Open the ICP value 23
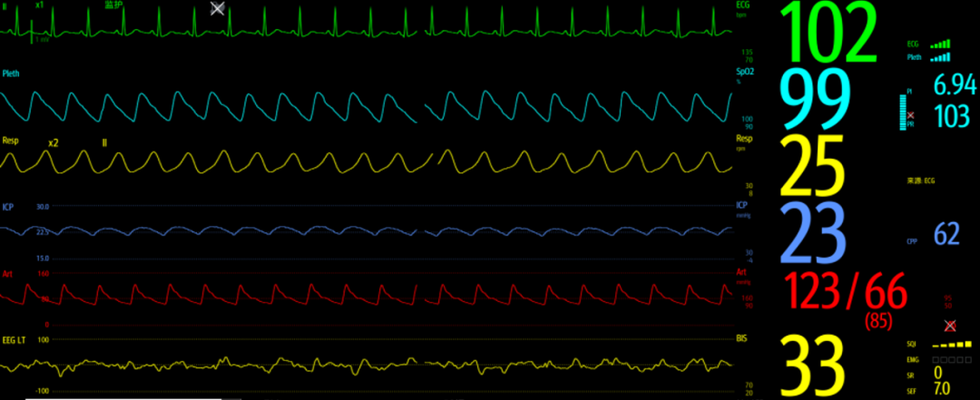Viewport: 980px width, 400px height. click(813, 233)
